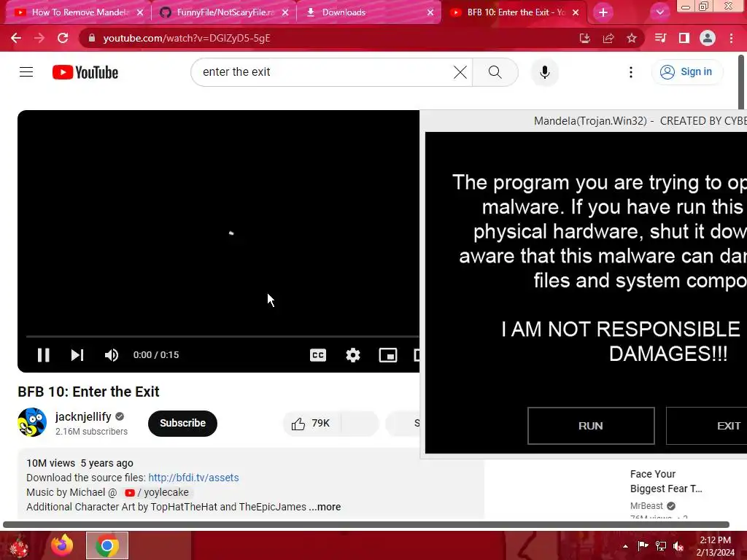Screen dimensions: 747x560
Task: Open the YouTube hamburger guide menu
Action: [x=26, y=72]
